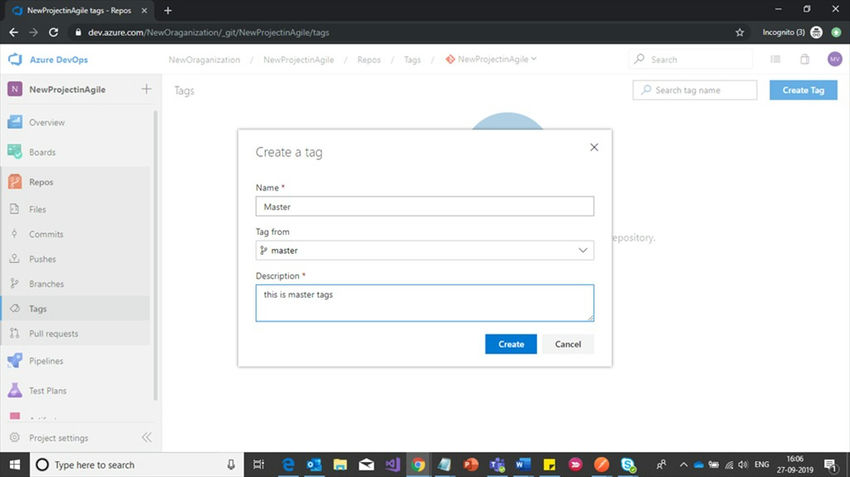Add new item with plus icon
This screenshot has height=477, width=850.
[146, 89]
